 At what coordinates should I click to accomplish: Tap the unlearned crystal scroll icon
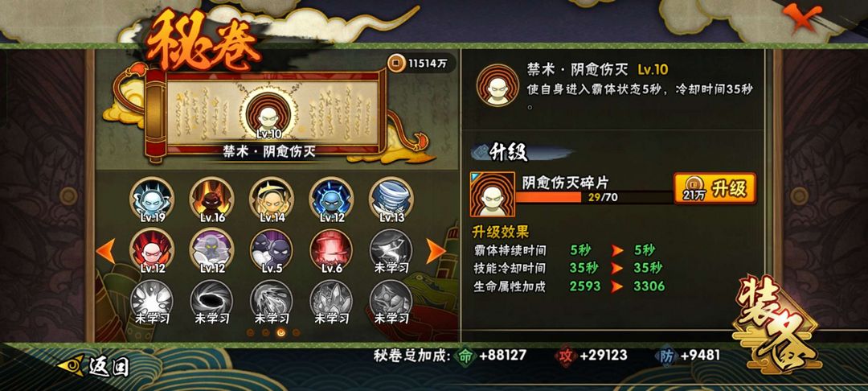coord(331,301)
